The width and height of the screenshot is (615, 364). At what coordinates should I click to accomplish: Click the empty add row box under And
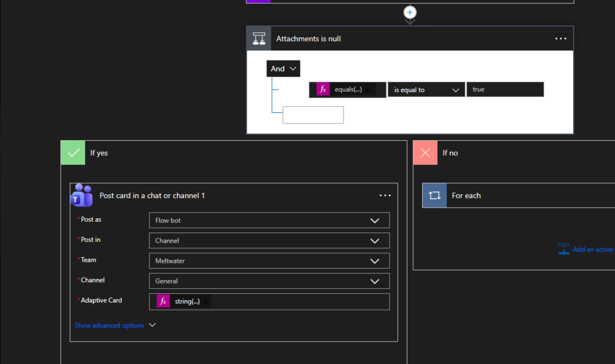point(313,115)
